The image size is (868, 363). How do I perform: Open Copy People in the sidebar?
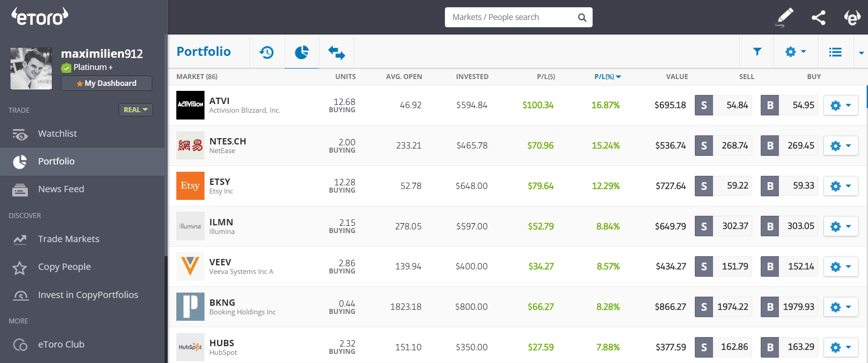[x=82, y=267]
